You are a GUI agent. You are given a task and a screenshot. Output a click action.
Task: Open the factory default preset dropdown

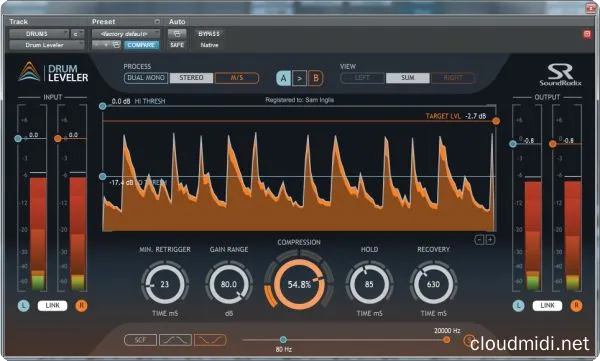point(126,34)
